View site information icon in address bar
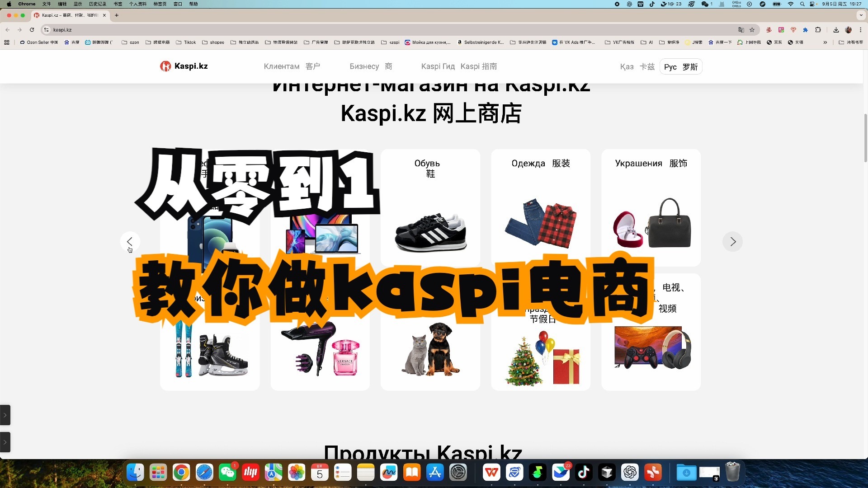 click(46, 30)
